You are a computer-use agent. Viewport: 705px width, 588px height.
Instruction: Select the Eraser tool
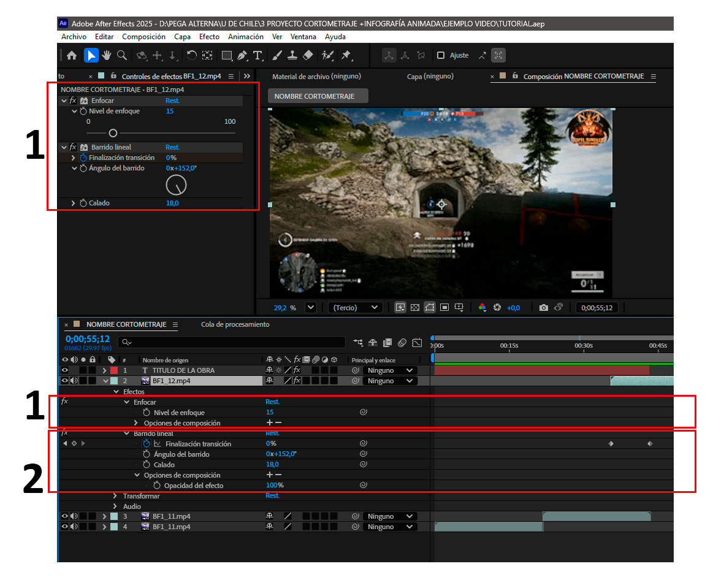(308, 55)
